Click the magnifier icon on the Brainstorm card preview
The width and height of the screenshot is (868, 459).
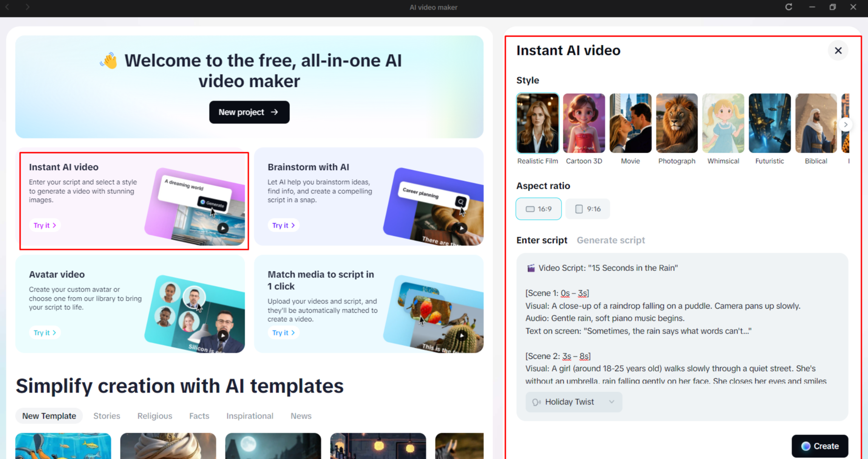[x=461, y=201]
